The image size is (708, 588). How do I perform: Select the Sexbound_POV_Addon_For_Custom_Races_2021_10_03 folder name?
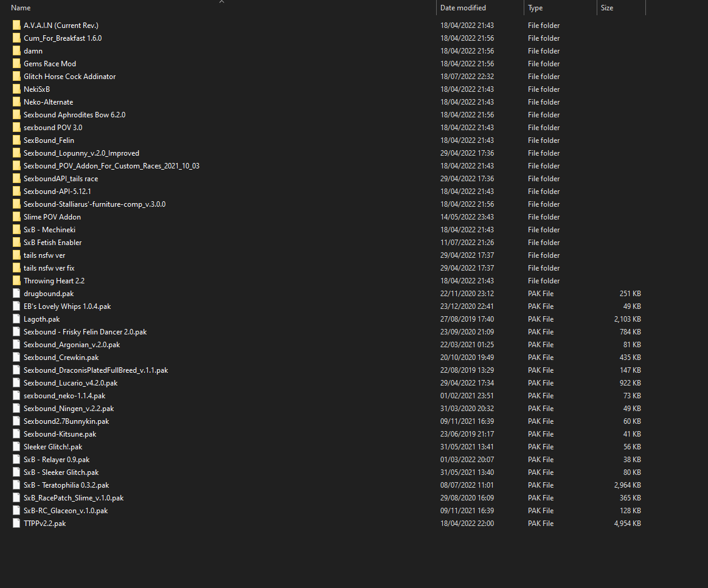[x=111, y=166]
